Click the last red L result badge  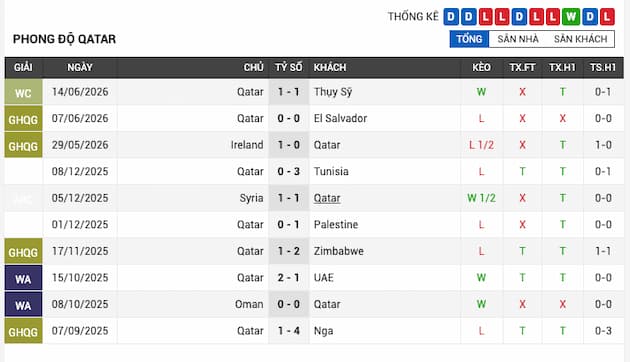point(607,17)
